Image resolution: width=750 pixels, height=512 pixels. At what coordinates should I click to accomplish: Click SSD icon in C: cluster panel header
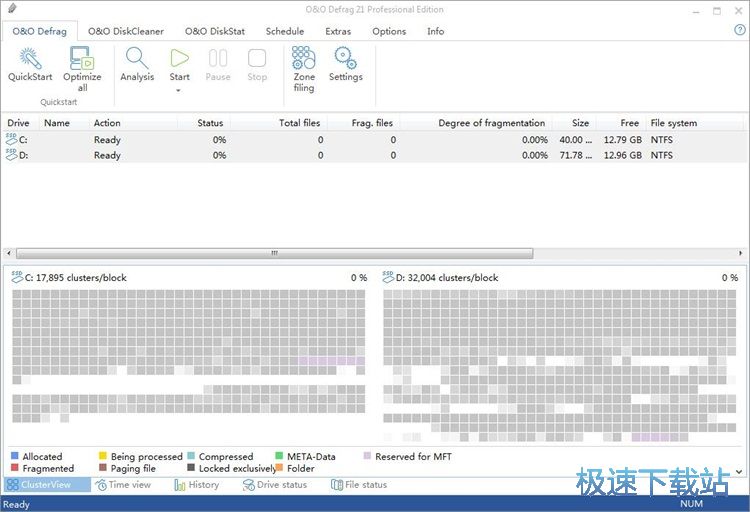click(17, 277)
